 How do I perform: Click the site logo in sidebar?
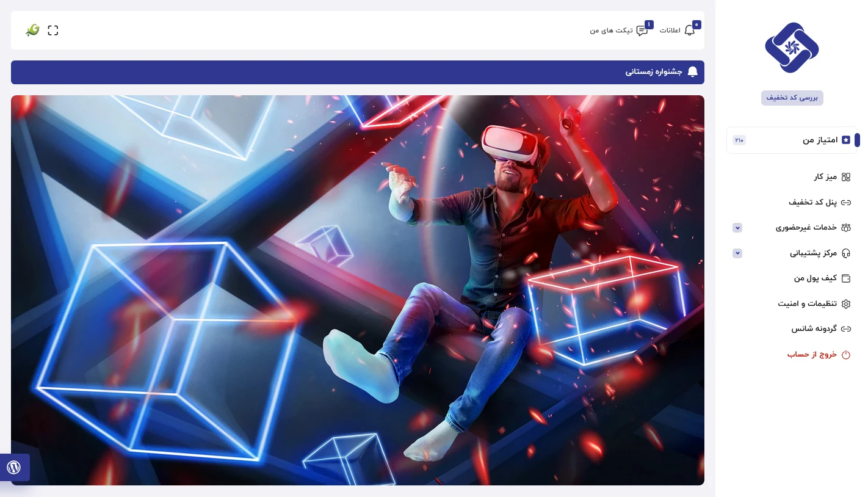tap(792, 48)
